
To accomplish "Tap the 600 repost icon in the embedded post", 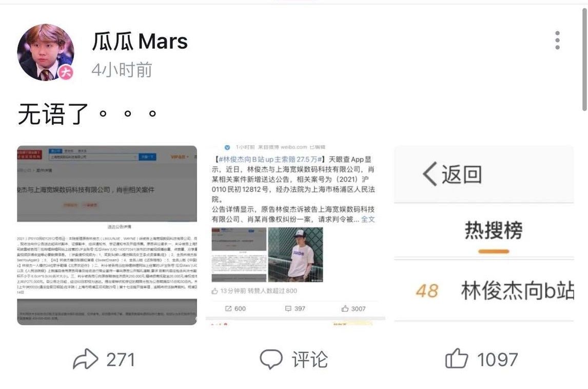I will pyautogui.click(x=228, y=308).
